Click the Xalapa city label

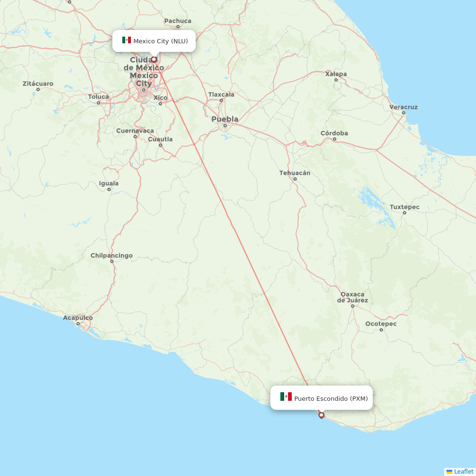[x=335, y=75]
